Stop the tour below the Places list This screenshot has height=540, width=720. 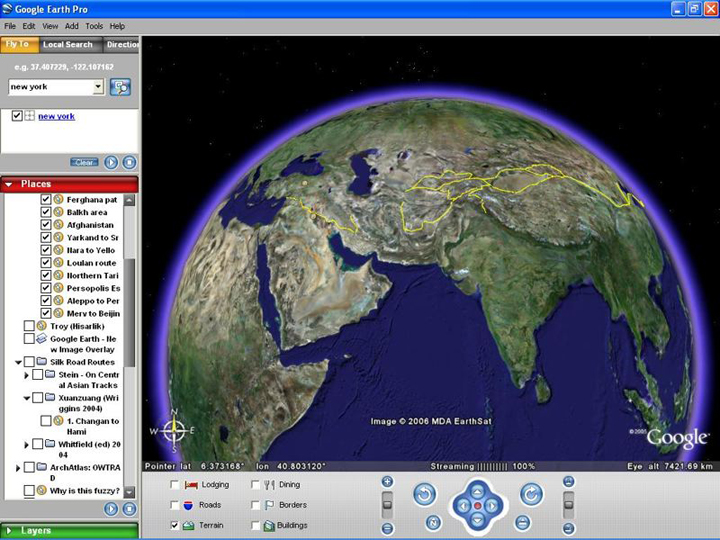(x=129, y=509)
